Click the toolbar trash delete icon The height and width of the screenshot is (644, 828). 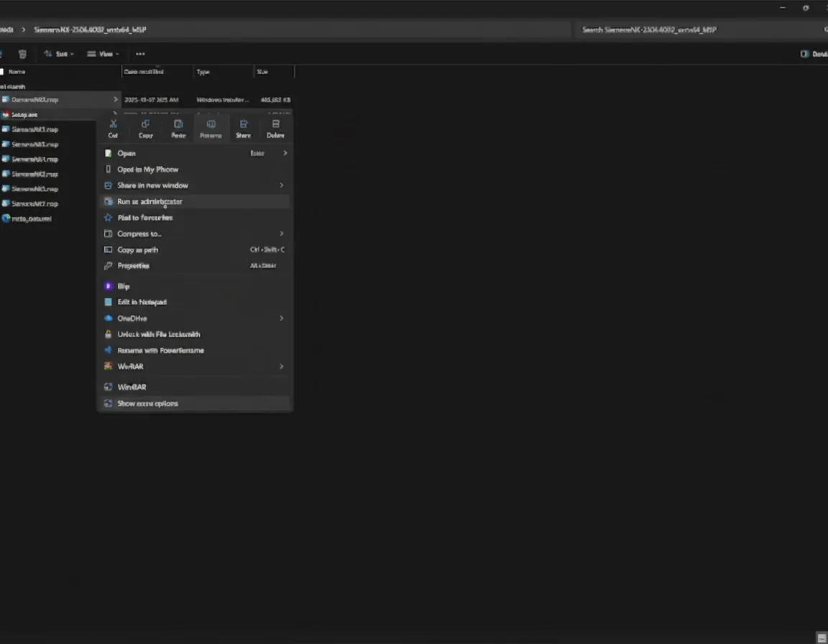[22, 54]
